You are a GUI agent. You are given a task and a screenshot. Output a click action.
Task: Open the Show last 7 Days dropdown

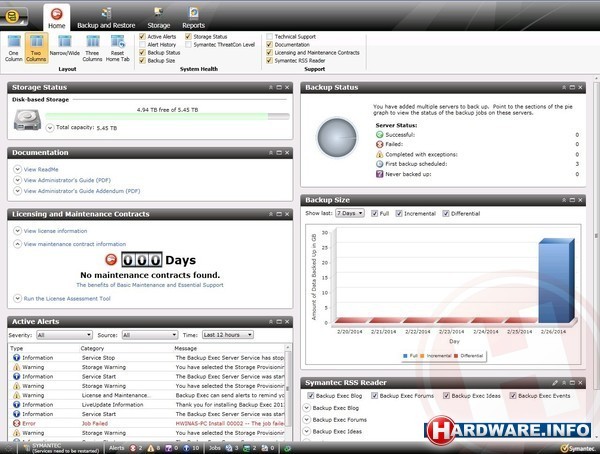[350, 213]
